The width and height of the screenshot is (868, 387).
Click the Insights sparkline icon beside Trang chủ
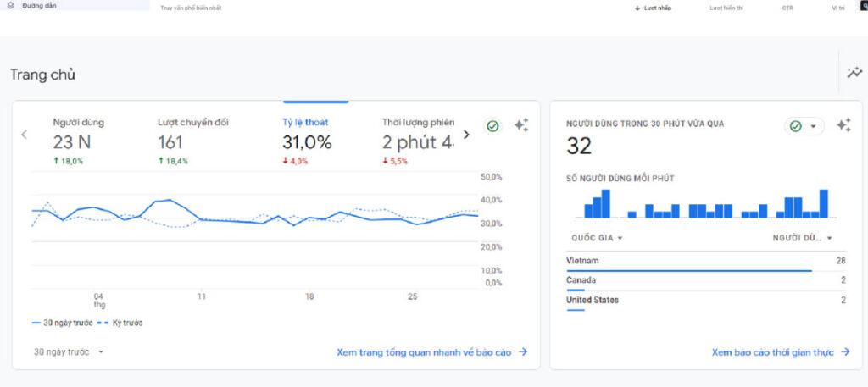point(854,73)
